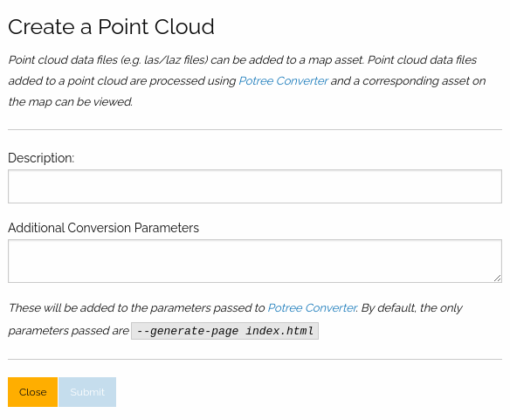Click the --generate-page index.html code snippet
Screen dimensions: 510x420
point(224,331)
